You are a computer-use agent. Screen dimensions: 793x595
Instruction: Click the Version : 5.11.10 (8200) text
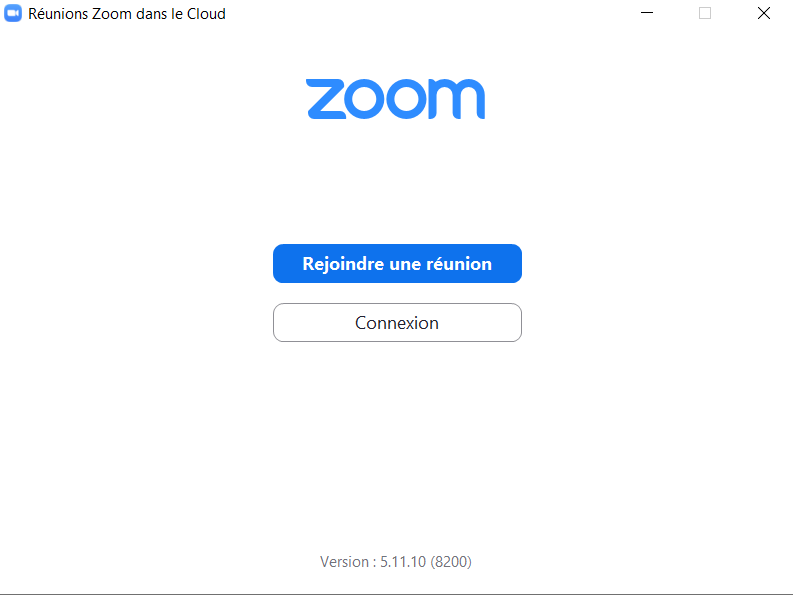[395, 562]
